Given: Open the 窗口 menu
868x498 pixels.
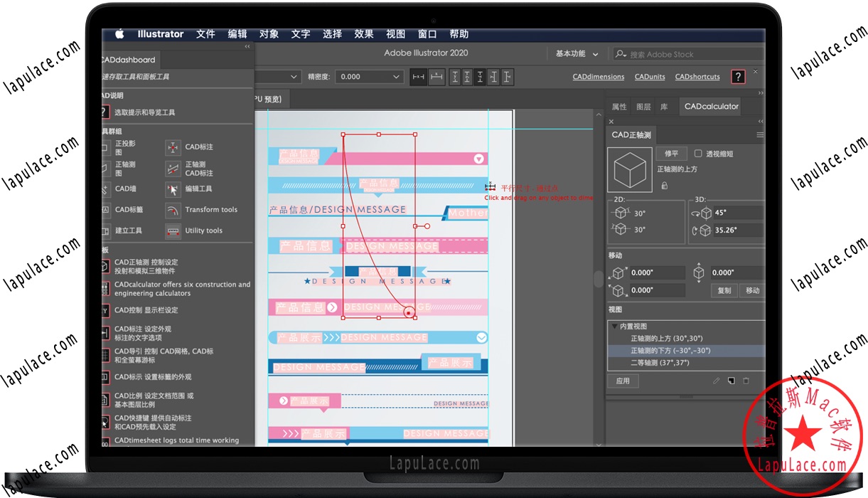Looking at the screenshot, I should tap(427, 33).
